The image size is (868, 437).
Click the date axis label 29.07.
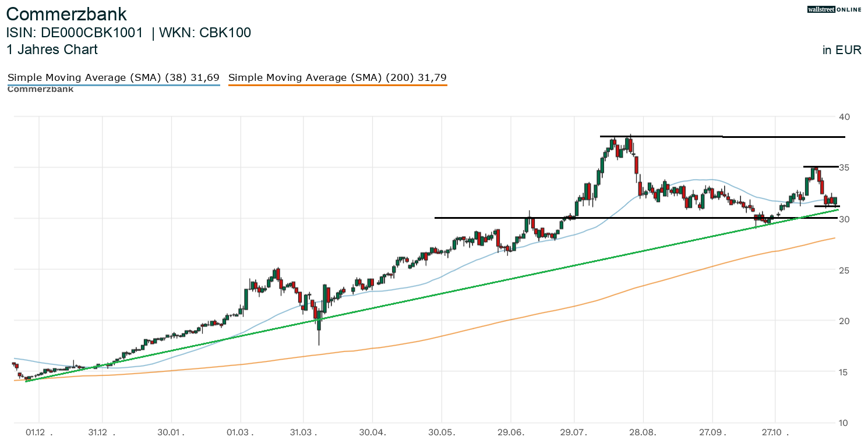pos(574,432)
